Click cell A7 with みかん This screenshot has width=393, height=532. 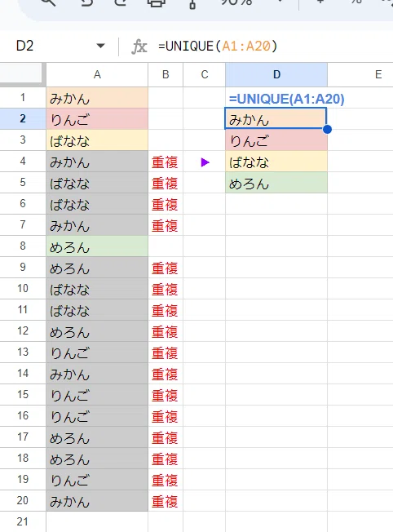(x=97, y=224)
